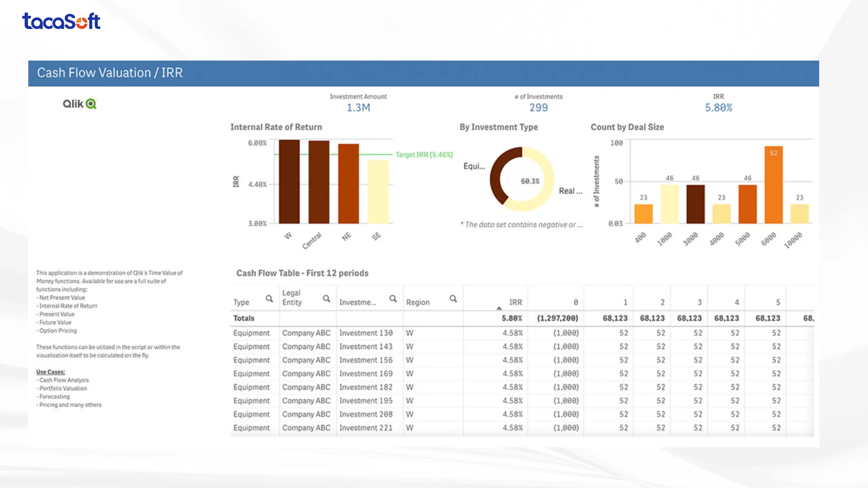This screenshot has height=488, width=868.
Task: Click the Investment 130 table row
Action: click(x=366, y=333)
